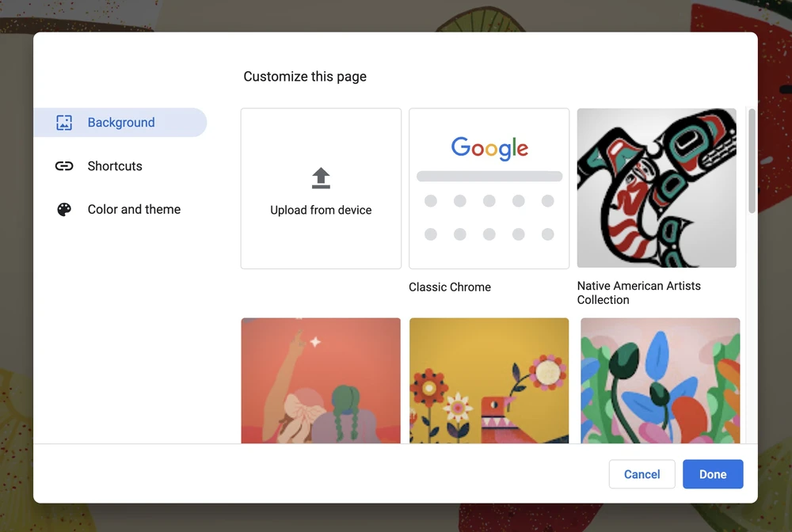Click the Native American Artists Collection label

pos(639,293)
